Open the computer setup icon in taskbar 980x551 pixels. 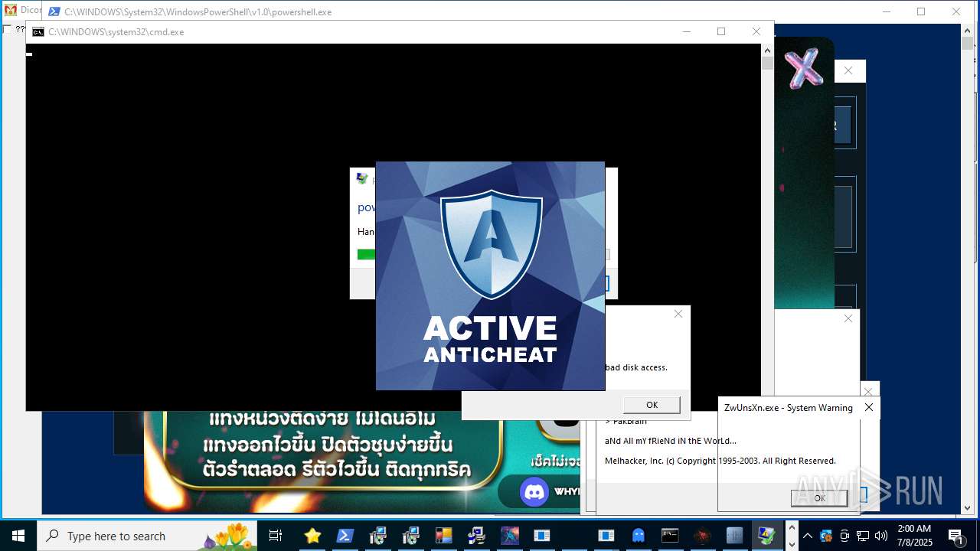[x=476, y=536]
